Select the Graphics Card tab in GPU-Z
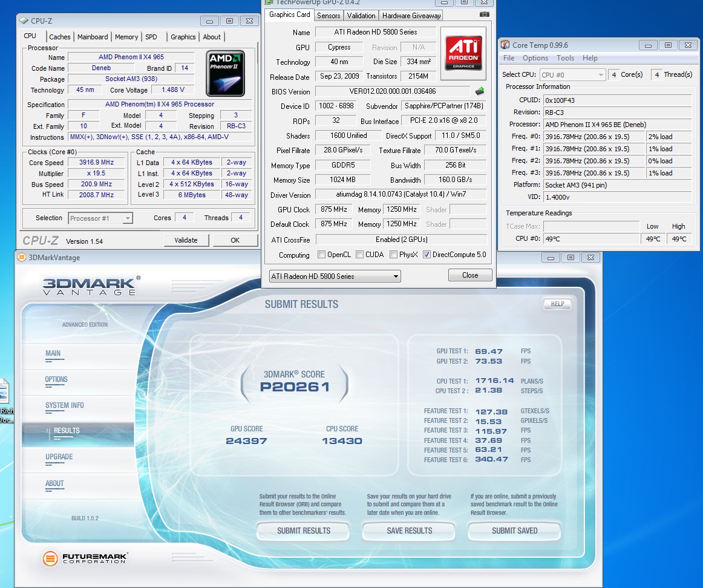Image resolution: width=703 pixels, height=588 pixels. tap(290, 15)
